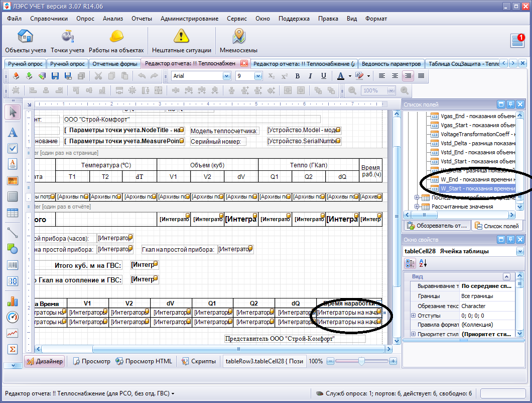This screenshot has height=403, width=532.
Task: Redo action in editor toolbar
Action: point(154,76)
